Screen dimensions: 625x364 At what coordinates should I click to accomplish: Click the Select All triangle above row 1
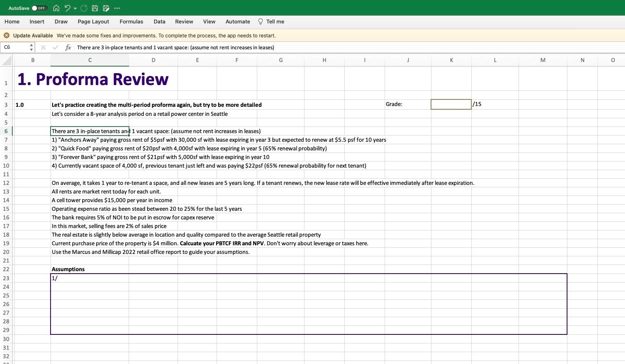pos(6,60)
